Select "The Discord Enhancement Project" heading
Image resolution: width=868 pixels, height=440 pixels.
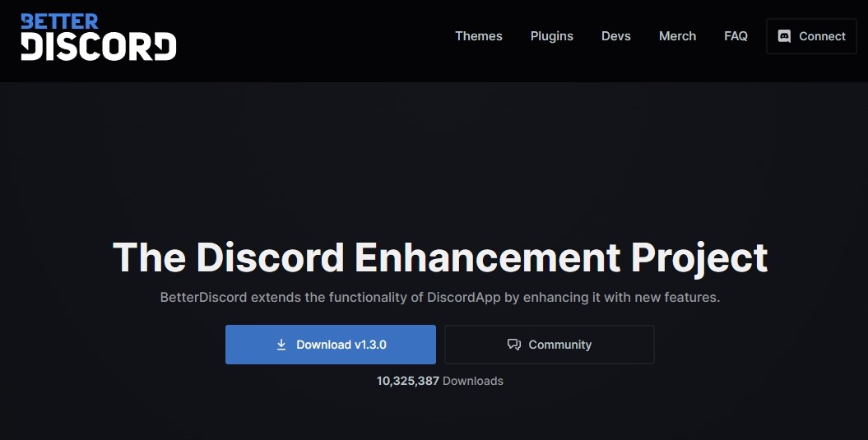pyautogui.click(x=440, y=258)
